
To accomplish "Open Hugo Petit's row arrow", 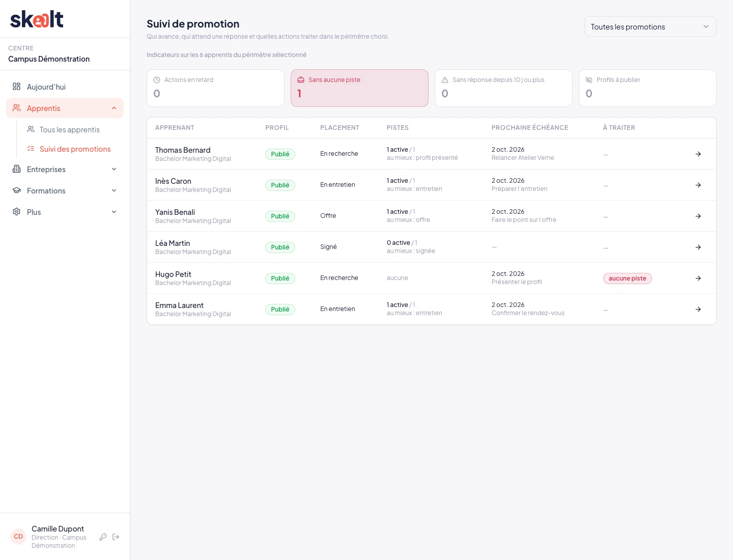I will pos(698,278).
